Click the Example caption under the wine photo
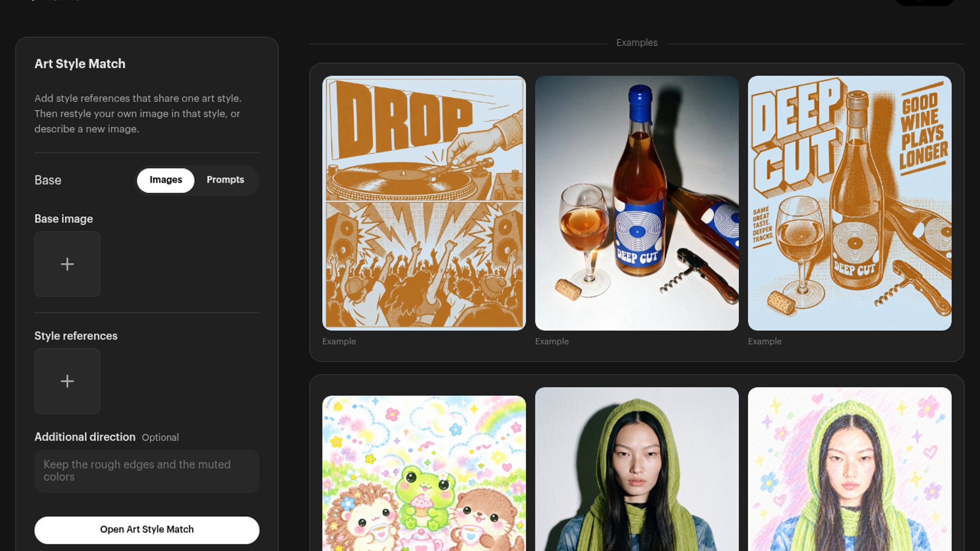Viewport: 980px width, 551px height. tap(552, 341)
